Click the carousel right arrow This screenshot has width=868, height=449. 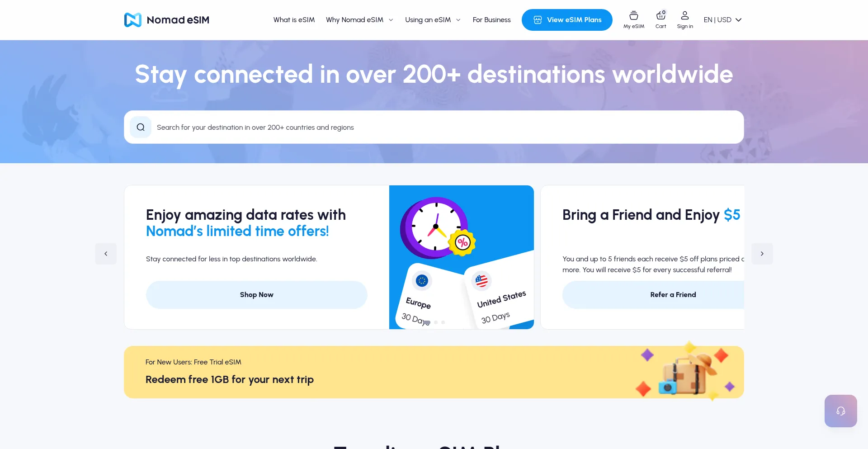(762, 254)
